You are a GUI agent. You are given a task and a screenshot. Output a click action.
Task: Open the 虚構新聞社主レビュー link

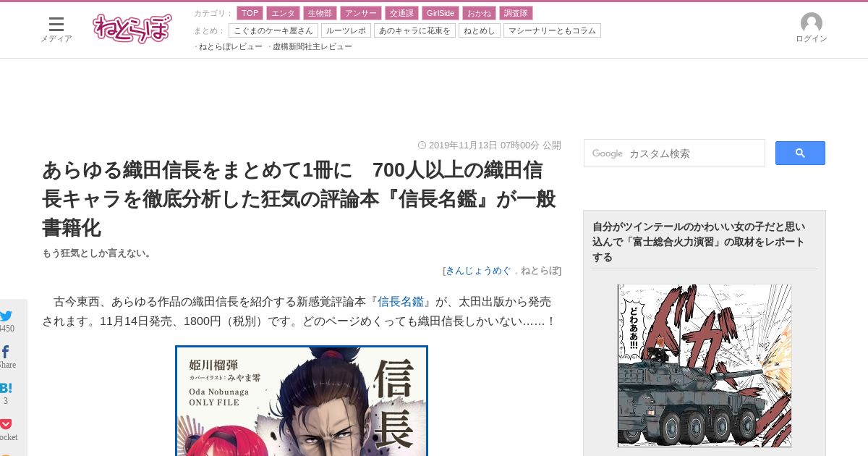tap(312, 46)
